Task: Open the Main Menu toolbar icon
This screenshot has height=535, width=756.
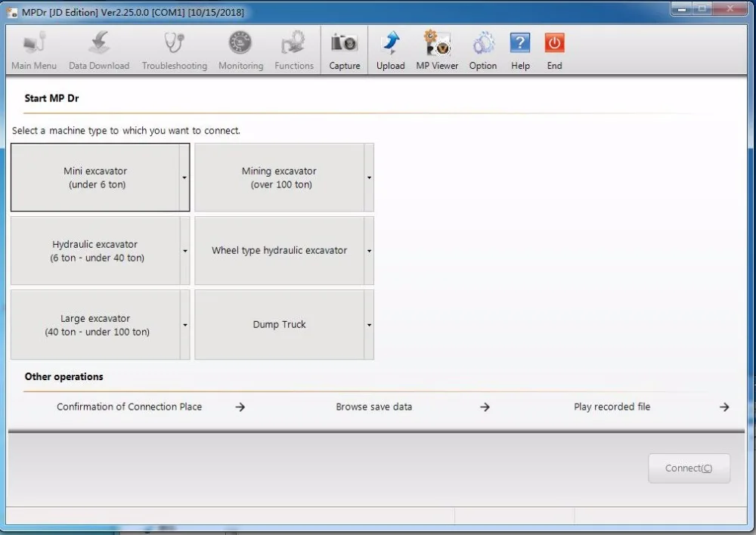Action: tap(34, 50)
